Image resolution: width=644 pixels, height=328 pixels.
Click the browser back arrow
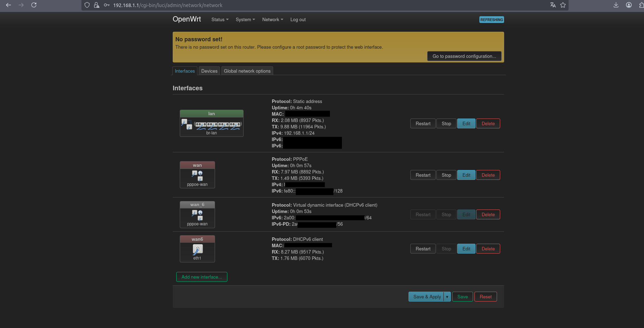pos(8,5)
